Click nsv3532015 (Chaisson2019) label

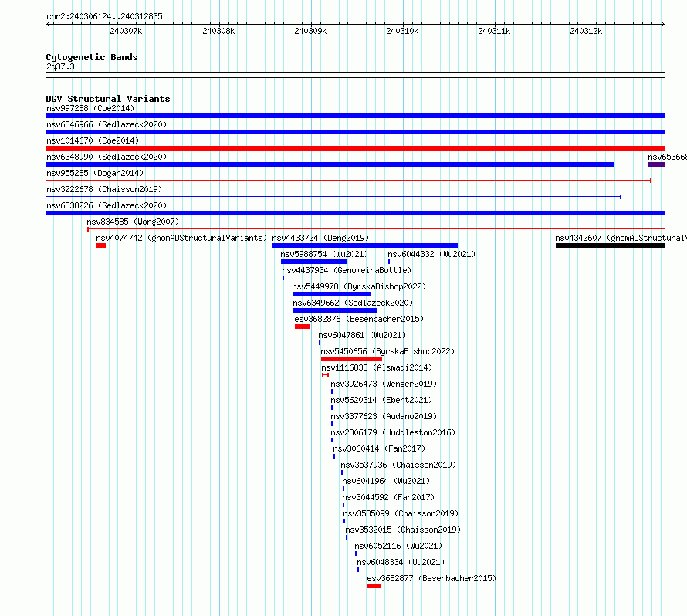[x=403, y=530]
